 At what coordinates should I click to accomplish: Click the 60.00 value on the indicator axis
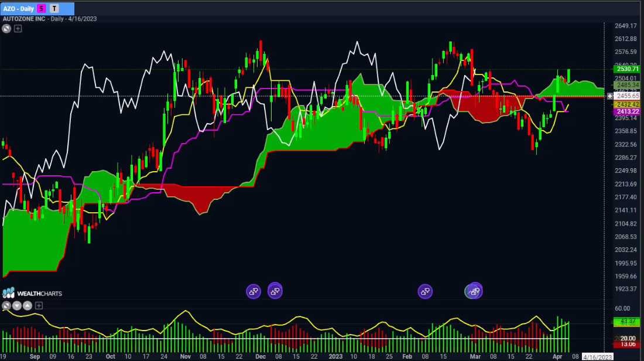(622, 308)
